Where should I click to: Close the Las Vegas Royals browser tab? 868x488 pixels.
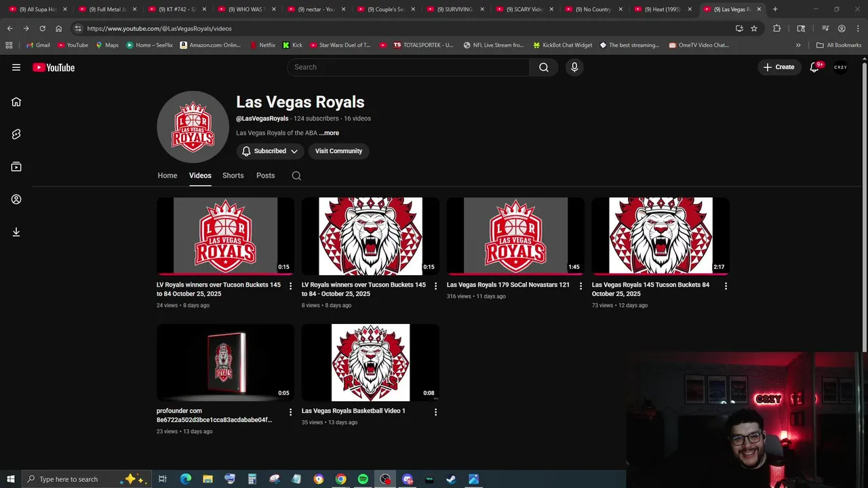[x=759, y=9]
